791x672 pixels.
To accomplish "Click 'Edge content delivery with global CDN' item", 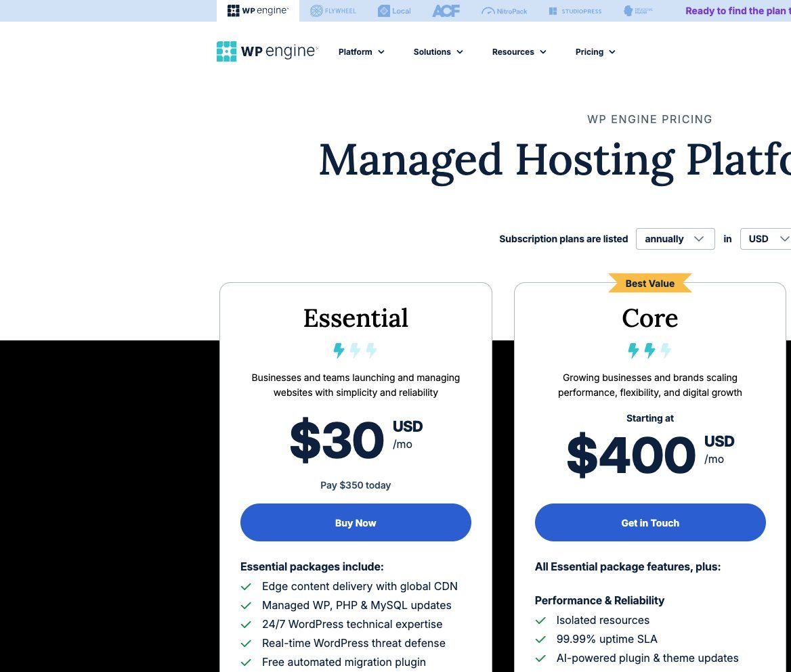I will 360,586.
